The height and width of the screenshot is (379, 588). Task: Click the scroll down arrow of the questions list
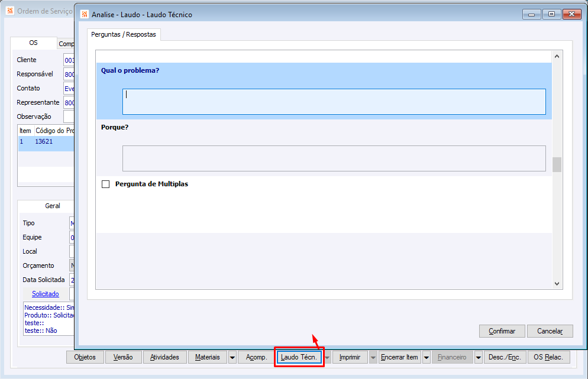(557, 284)
